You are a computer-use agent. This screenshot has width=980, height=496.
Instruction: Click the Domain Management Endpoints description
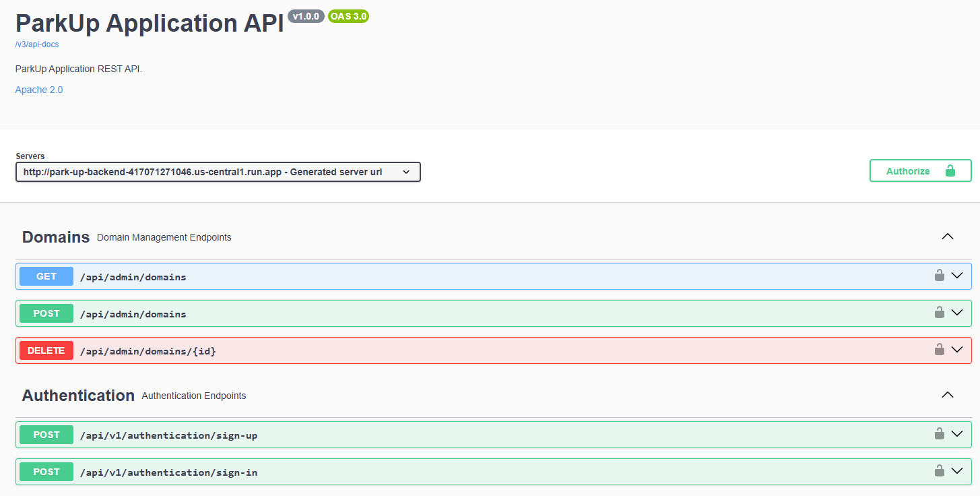coord(164,237)
